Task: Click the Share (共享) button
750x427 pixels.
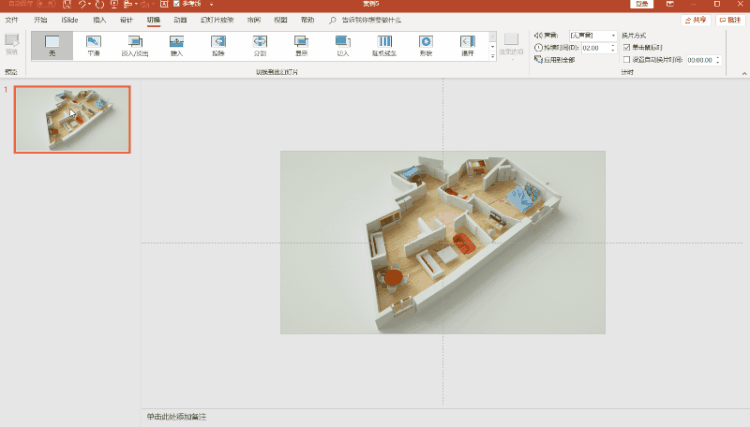Action: coord(696,20)
